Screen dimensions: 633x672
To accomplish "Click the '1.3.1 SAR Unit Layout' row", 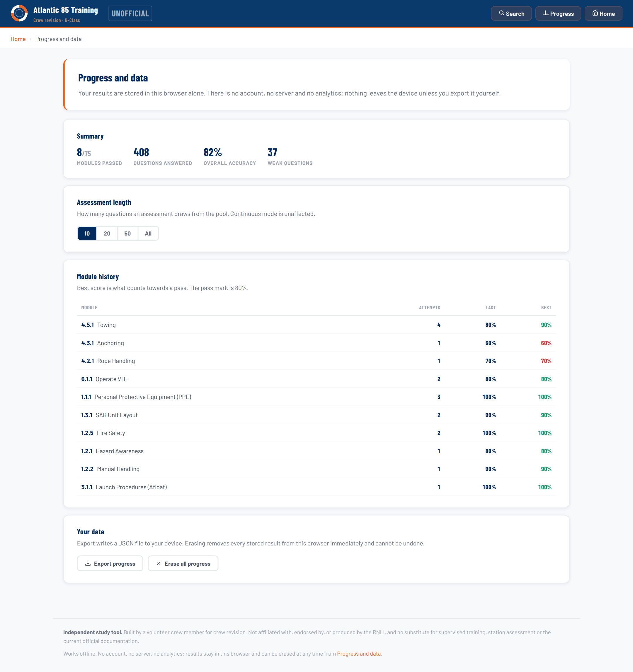I will click(316, 415).
